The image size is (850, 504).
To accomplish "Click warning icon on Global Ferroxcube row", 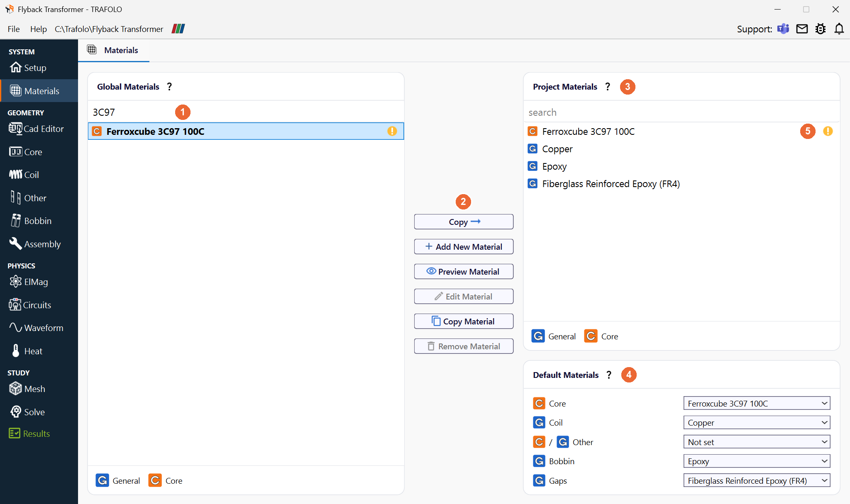I will click(x=392, y=131).
